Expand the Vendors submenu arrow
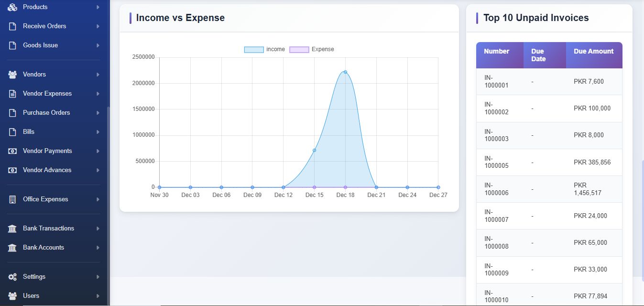The width and height of the screenshot is (644, 306). point(98,75)
